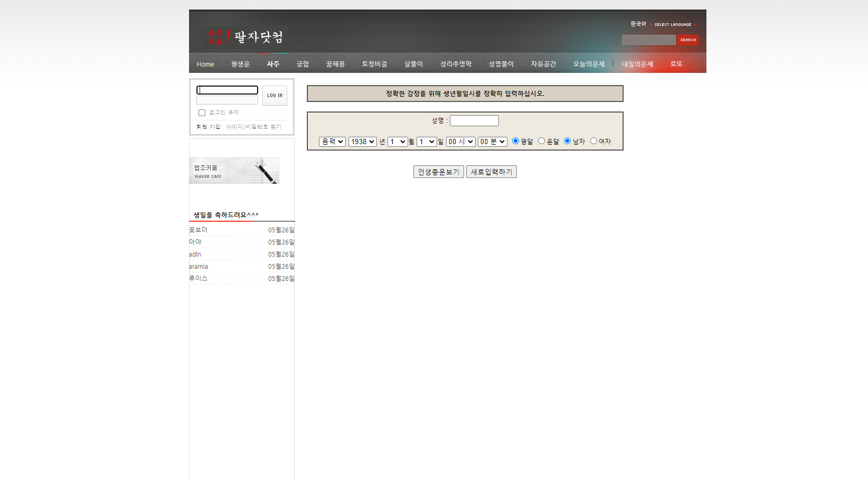This screenshot has height=480, width=868.
Task: Open the 팔자닷컴 site logo
Action: [x=245, y=37]
